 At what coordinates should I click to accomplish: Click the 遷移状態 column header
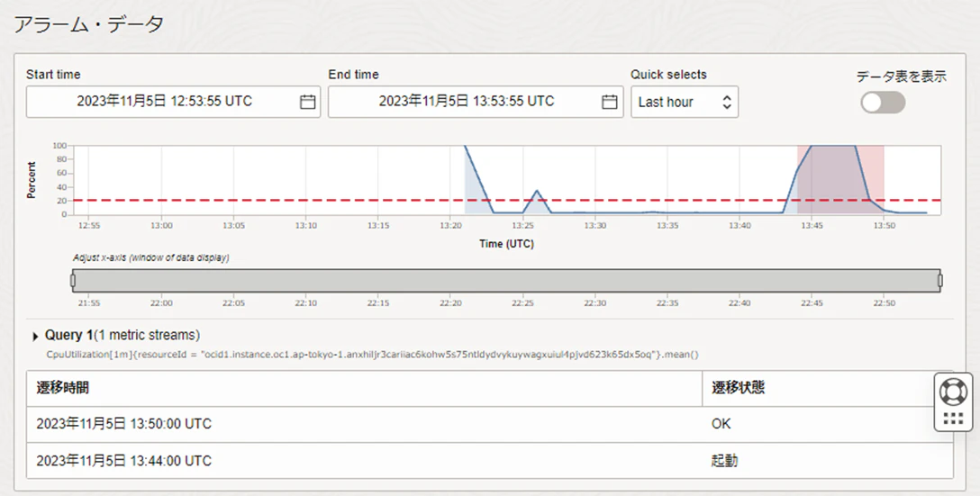pyautogui.click(x=828, y=388)
